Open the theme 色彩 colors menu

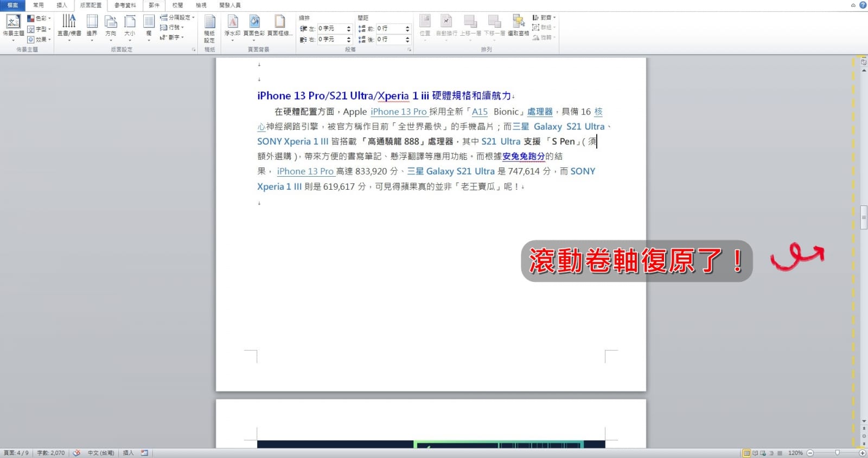tap(39, 18)
